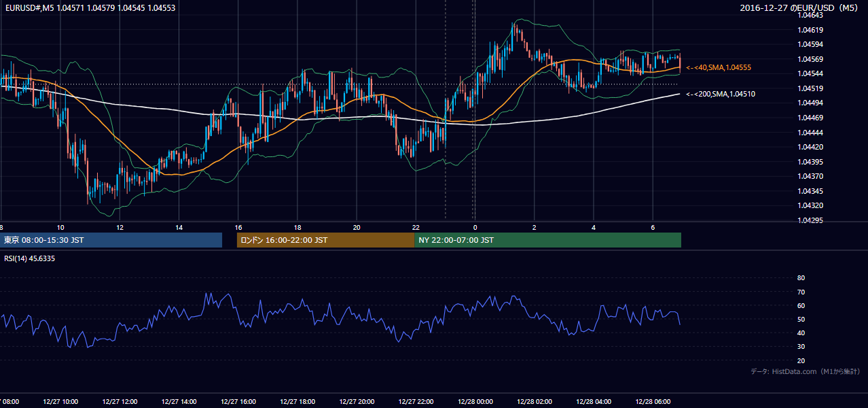Click the 12/27 16:00 bottom time label
Screen dimensions: 868x408
coord(238,402)
